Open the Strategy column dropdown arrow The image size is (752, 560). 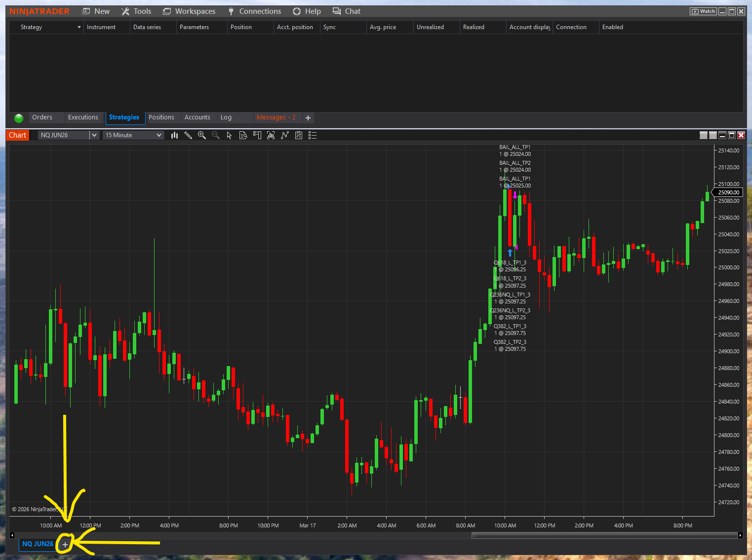[79, 27]
